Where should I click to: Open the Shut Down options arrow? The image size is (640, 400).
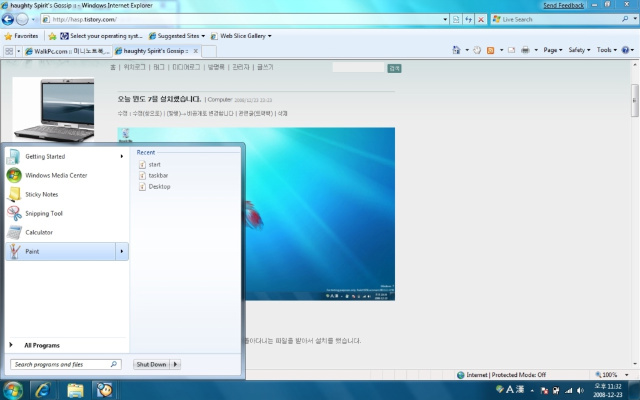coord(176,364)
